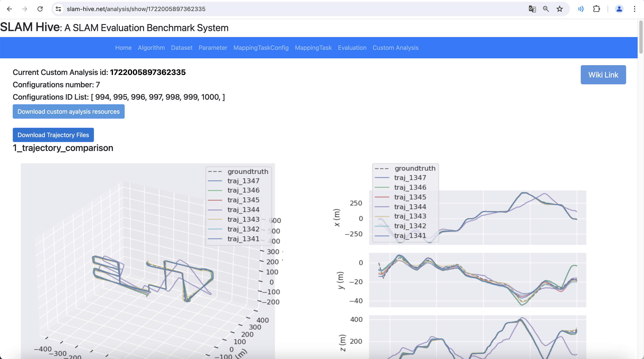The image size is (644, 359).
Task: Open the Algorithm nav item
Action: pos(151,48)
